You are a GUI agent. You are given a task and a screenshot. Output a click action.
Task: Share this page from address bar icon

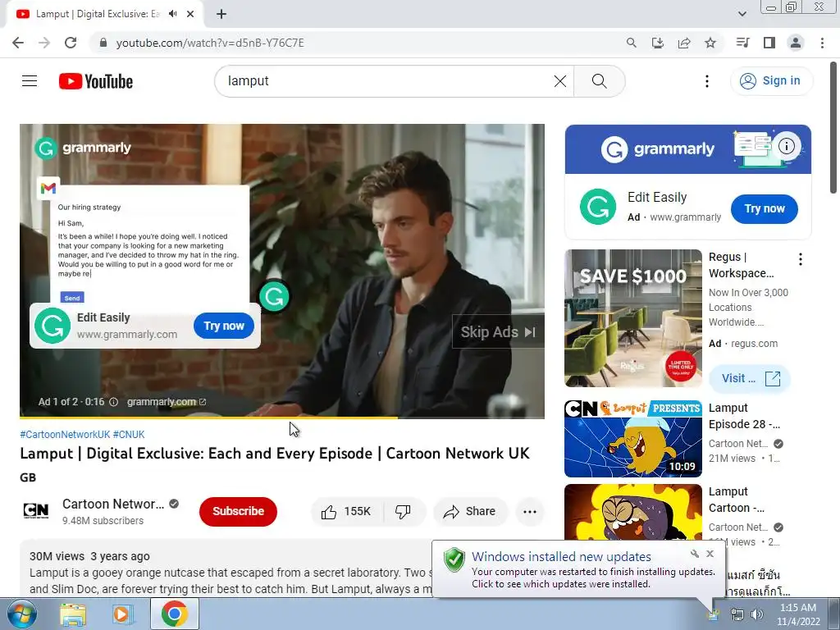(x=684, y=43)
